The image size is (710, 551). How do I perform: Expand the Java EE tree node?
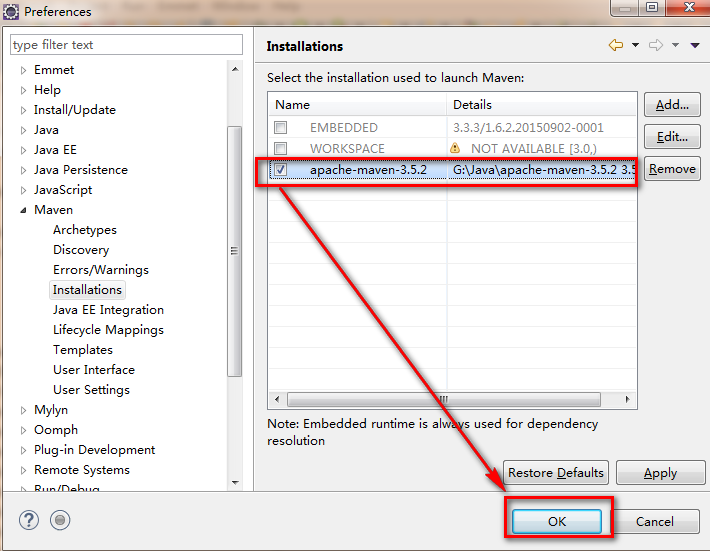(x=24, y=150)
